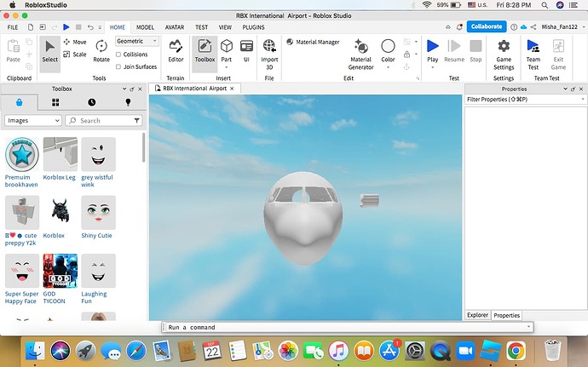Image resolution: width=588 pixels, height=367 pixels.
Task: Click the Toolbox search field
Action: coord(107,121)
